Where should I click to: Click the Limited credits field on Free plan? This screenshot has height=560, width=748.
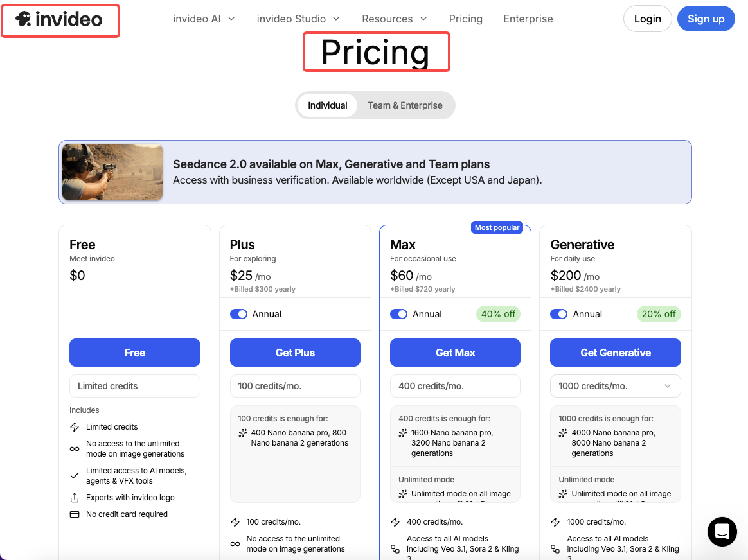(x=135, y=386)
